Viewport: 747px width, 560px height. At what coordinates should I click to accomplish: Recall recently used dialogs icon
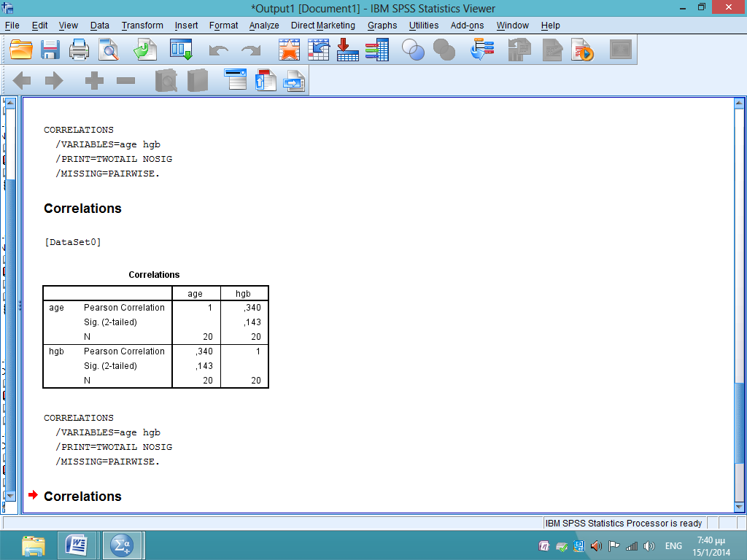[x=181, y=50]
